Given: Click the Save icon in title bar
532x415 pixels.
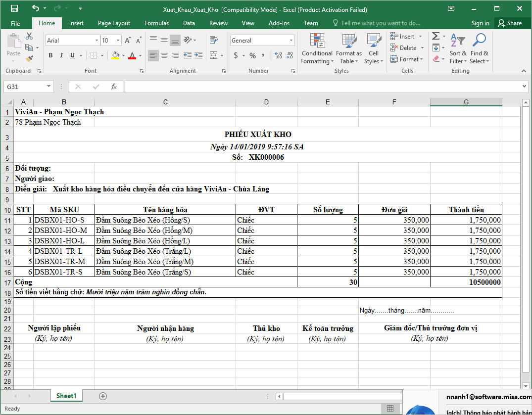Looking at the screenshot, I should pyautogui.click(x=14, y=9).
